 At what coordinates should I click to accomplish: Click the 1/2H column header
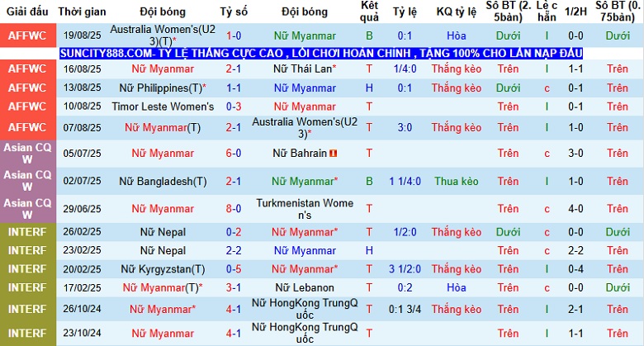pyautogui.click(x=575, y=12)
